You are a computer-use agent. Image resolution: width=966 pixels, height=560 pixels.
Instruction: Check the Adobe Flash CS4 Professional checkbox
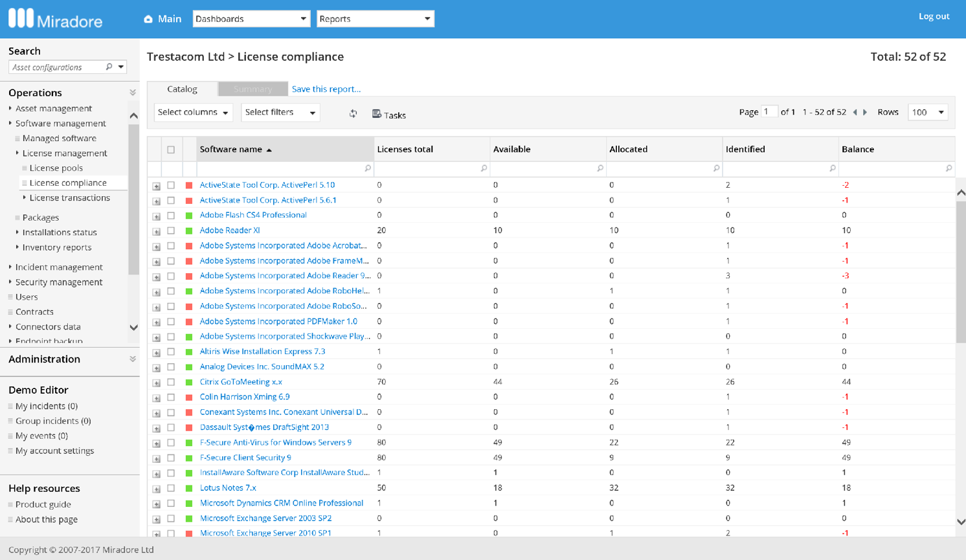coord(171,216)
